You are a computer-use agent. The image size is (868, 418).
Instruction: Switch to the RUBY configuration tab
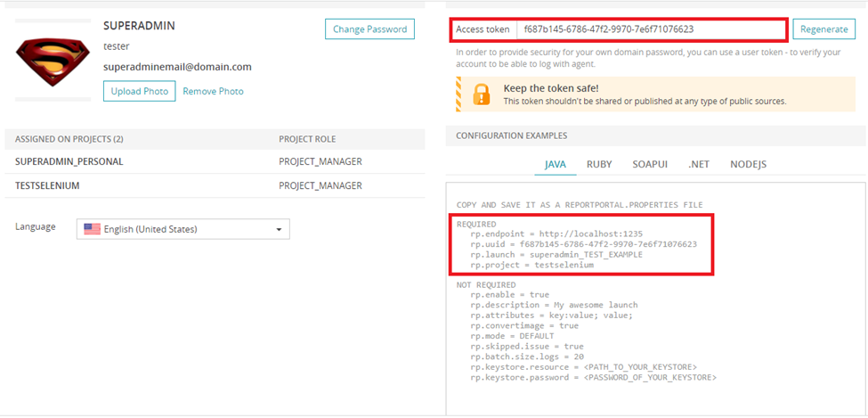(598, 164)
